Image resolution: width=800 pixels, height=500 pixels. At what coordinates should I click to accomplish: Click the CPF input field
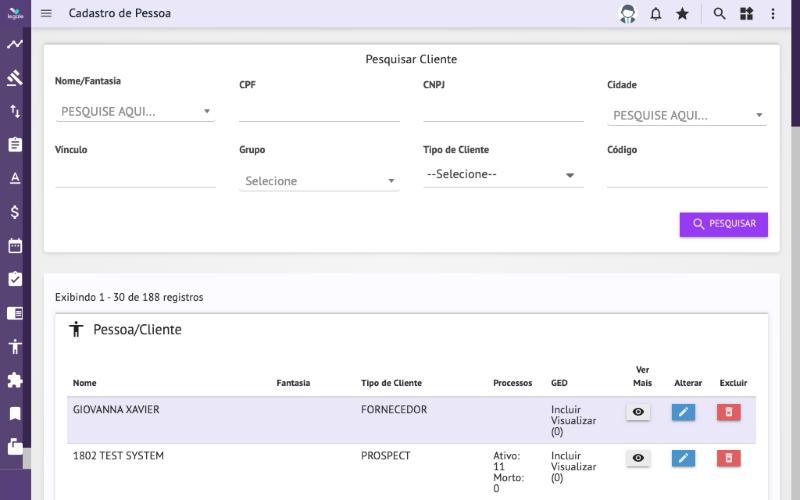point(319,111)
